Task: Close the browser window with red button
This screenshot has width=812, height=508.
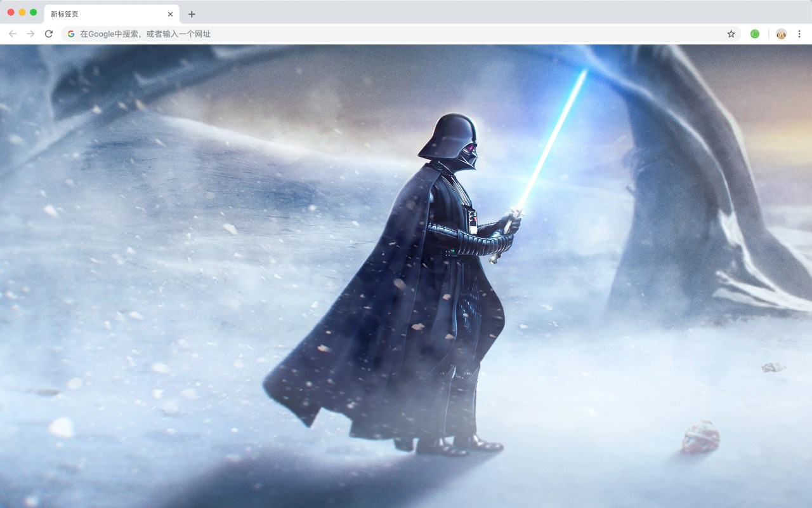Action: pyautogui.click(x=11, y=12)
